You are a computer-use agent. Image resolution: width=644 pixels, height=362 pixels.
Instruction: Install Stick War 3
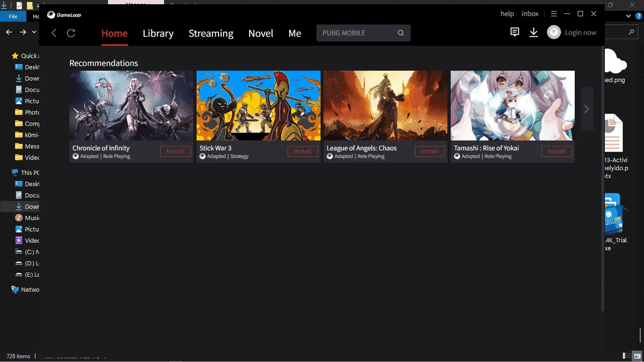coord(303,151)
